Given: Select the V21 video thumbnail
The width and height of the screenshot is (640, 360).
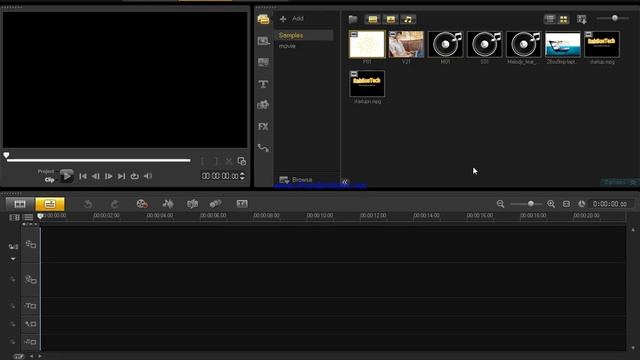Looking at the screenshot, I should pos(406,44).
